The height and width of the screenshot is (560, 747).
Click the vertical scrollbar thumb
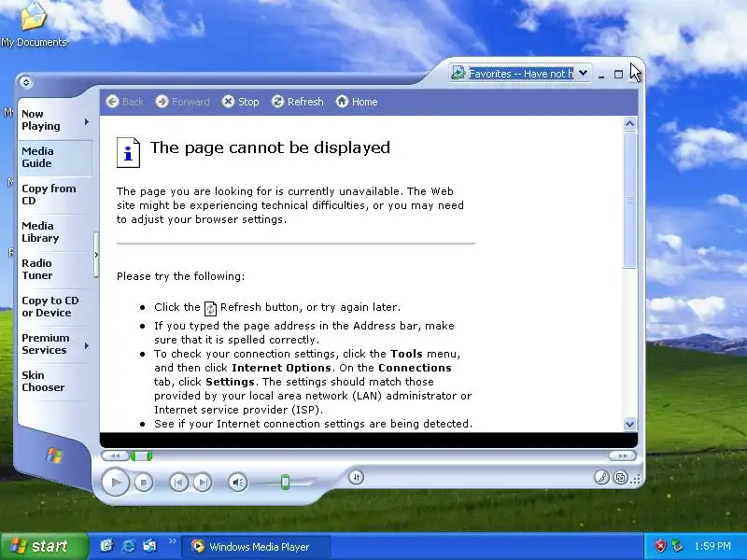[x=629, y=201]
